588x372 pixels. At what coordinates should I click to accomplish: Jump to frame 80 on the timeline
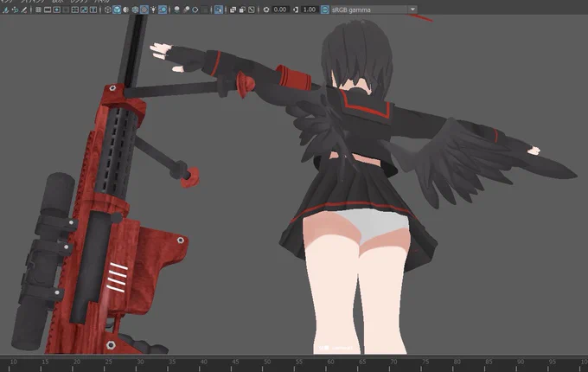pos(457,362)
